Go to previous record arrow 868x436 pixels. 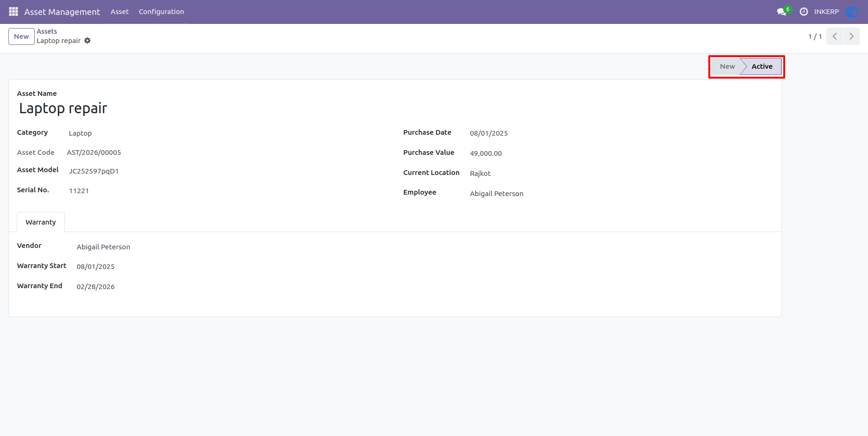click(835, 36)
